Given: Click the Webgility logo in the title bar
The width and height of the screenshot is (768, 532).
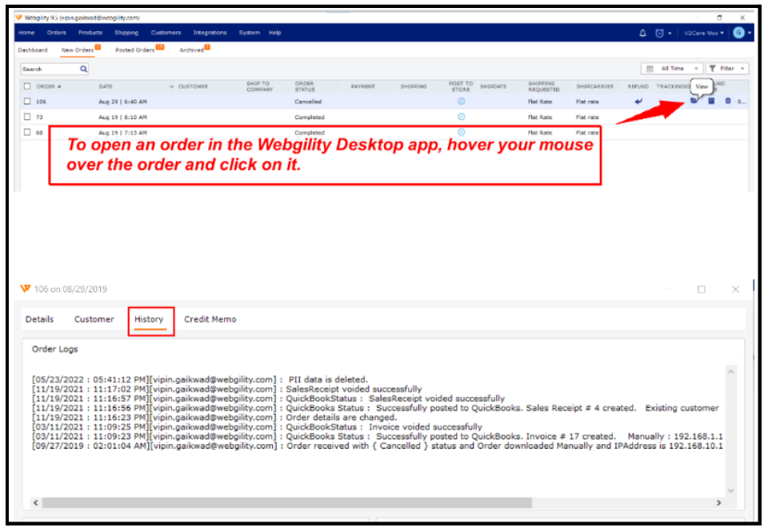Looking at the screenshot, I should [x=19, y=18].
